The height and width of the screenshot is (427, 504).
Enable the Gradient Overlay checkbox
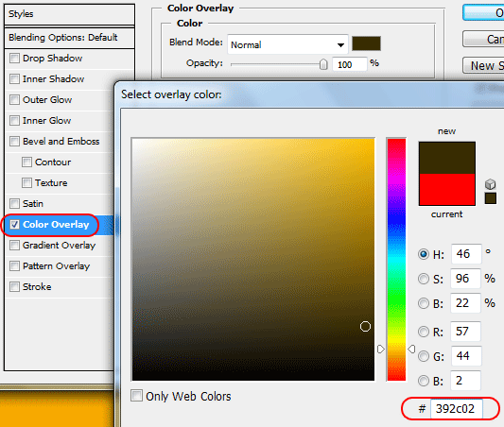[x=14, y=246]
